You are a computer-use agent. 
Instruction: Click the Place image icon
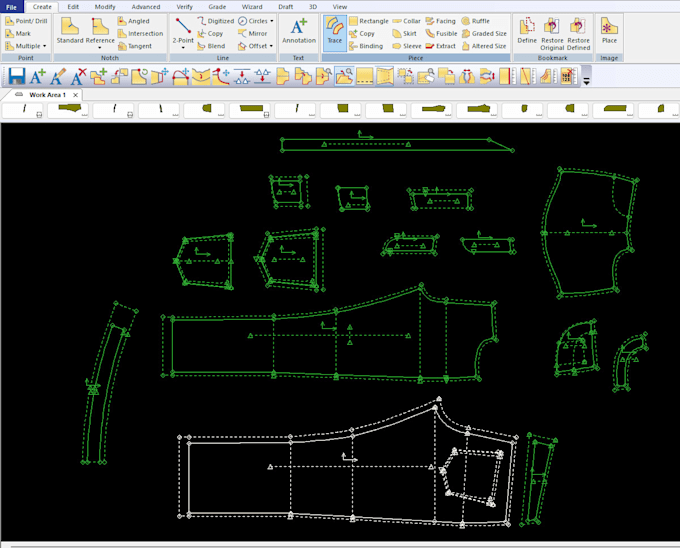(x=609, y=30)
